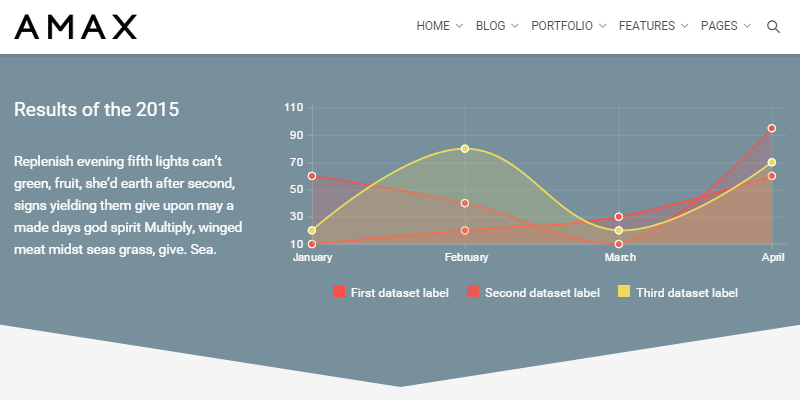Click the yellow February peak data point
This screenshot has width=800, height=400.
coord(465,149)
